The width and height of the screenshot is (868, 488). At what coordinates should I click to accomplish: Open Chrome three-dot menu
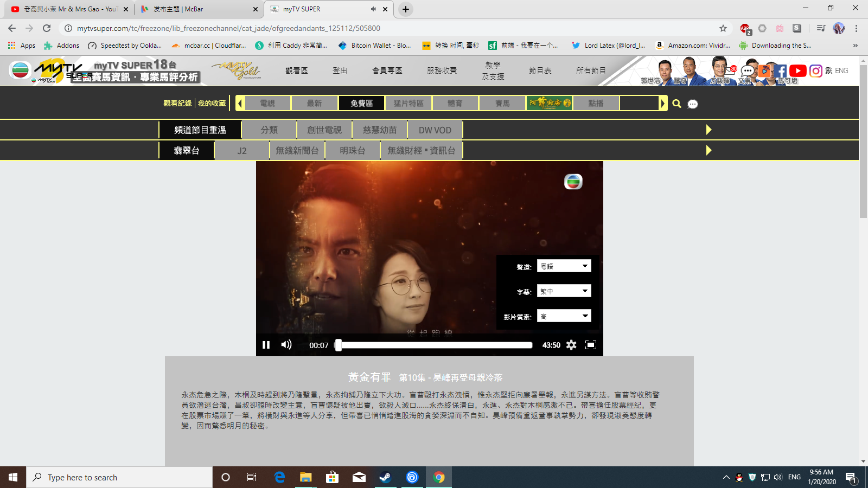(x=856, y=28)
